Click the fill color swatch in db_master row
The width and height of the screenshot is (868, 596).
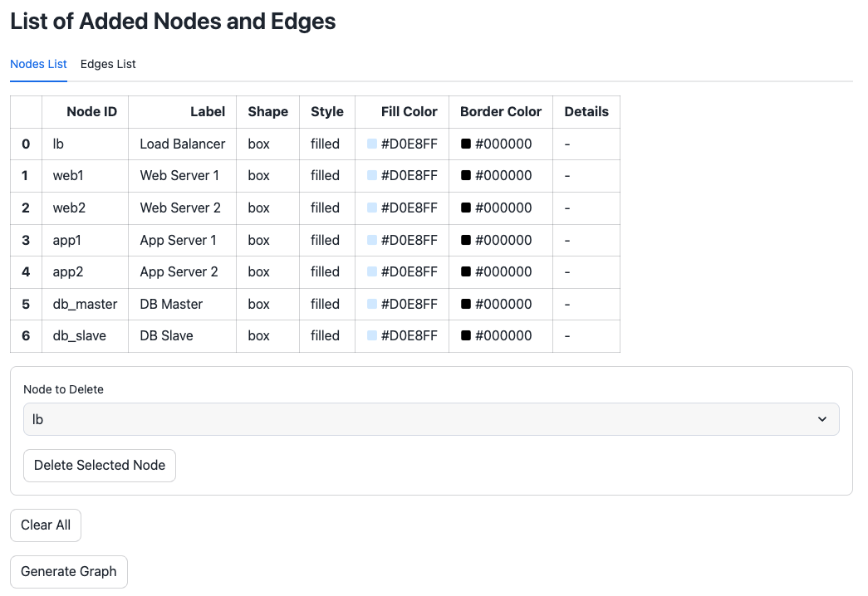pos(372,304)
